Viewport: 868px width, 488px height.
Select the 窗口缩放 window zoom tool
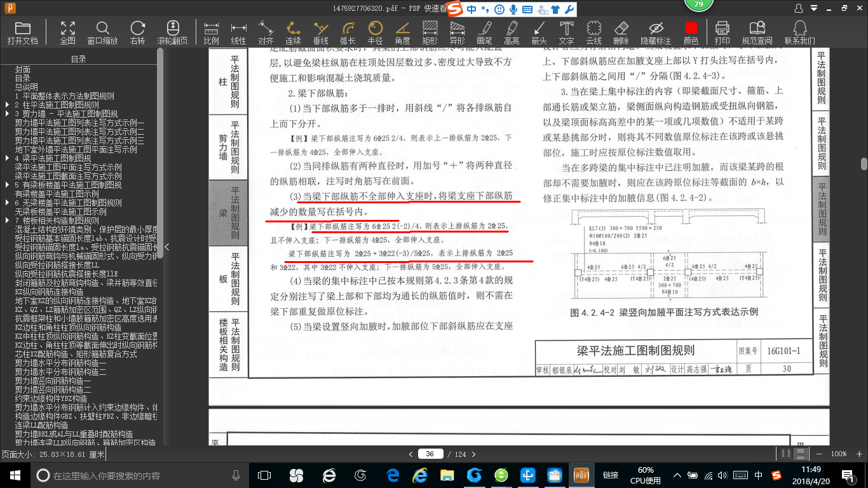[x=102, y=33]
